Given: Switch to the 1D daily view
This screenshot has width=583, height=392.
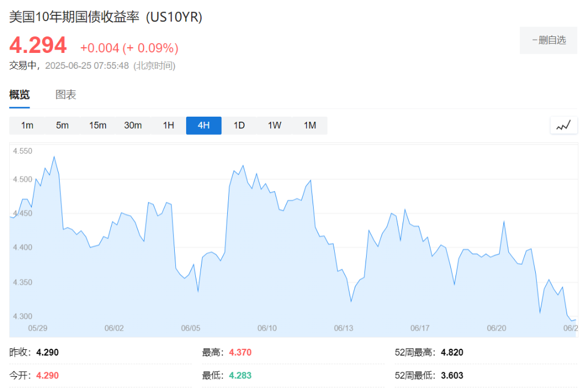Looking at the screenshot, I should click(x=239, y=125).
